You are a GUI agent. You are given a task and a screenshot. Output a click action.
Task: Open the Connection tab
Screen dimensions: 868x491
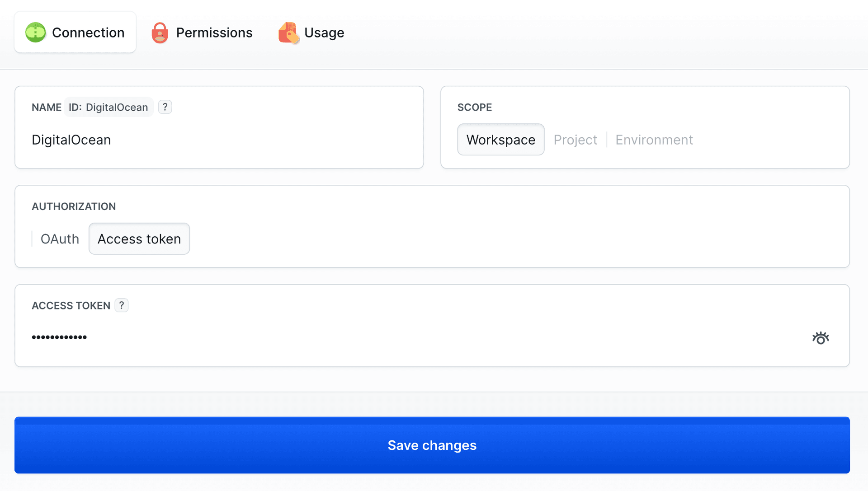[75, 32]
